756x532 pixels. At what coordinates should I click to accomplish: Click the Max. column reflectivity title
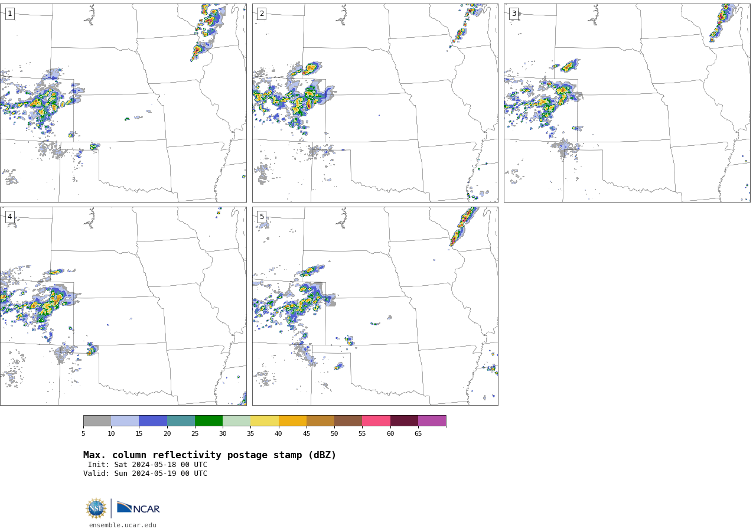(x=210, y=455)
